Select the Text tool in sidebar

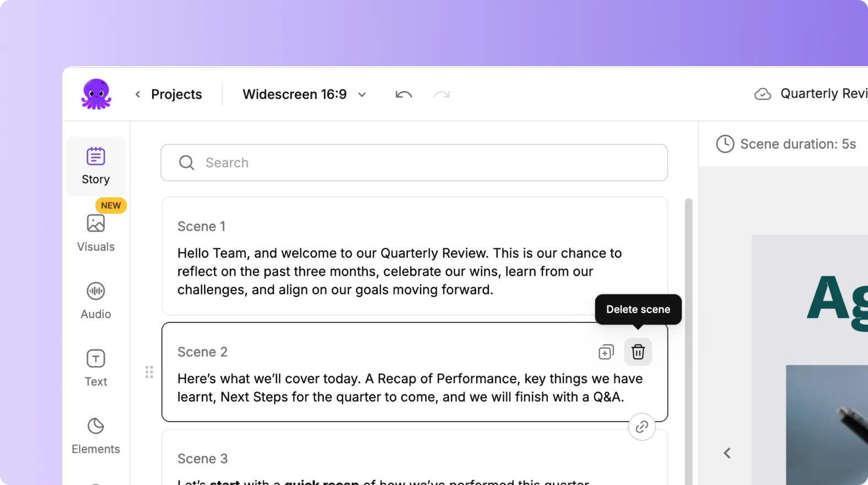tap(96, 368)
